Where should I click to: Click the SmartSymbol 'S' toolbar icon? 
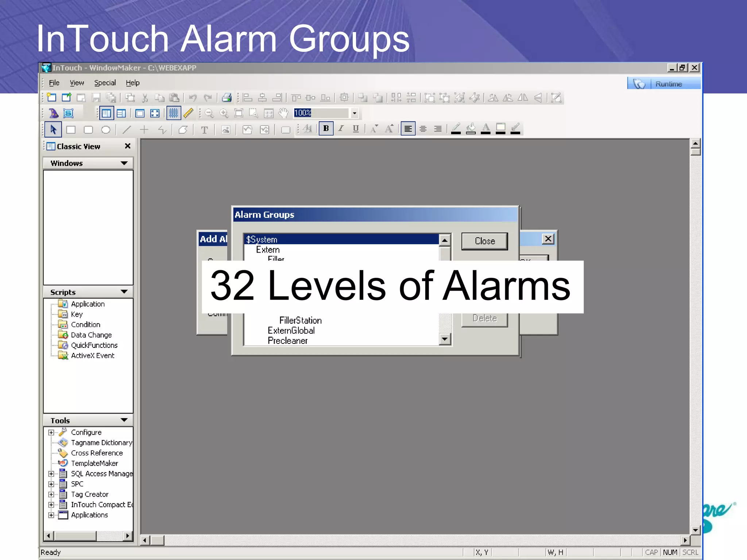pos(69,113)
